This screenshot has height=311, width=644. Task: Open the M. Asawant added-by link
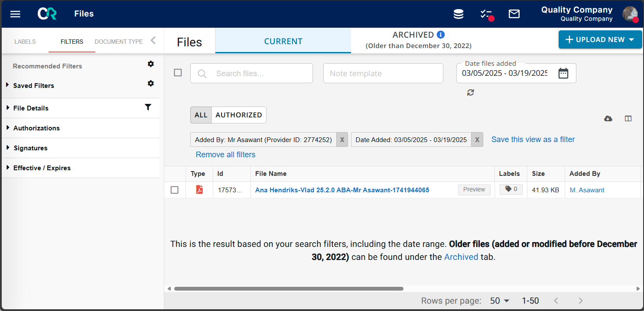point(587,190)
